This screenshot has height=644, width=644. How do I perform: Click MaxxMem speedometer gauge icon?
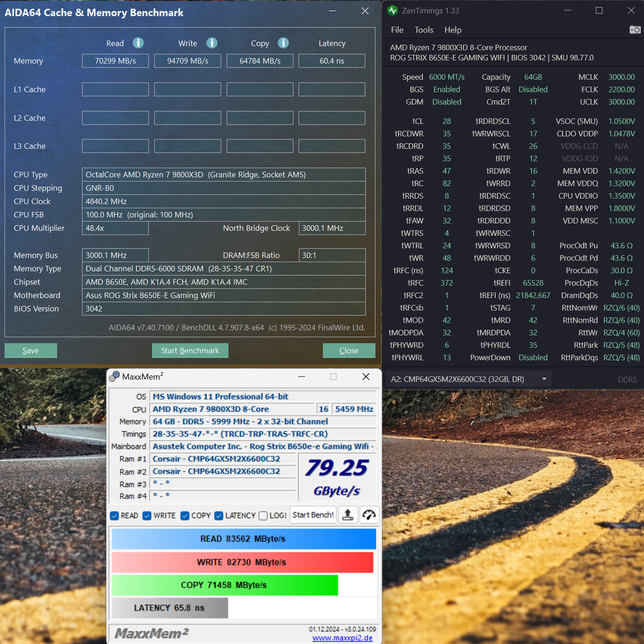click(x=369, y=515)
